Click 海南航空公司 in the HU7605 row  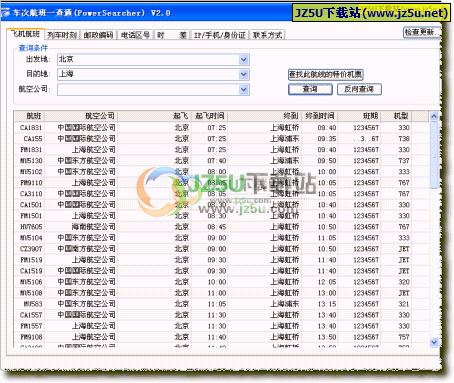point(94,227)
